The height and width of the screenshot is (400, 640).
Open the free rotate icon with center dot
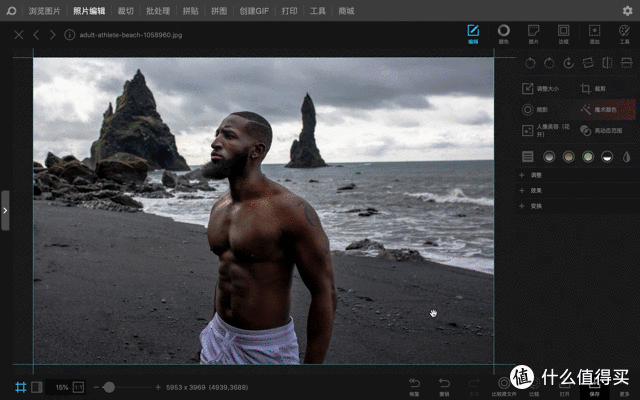[569, 63]
